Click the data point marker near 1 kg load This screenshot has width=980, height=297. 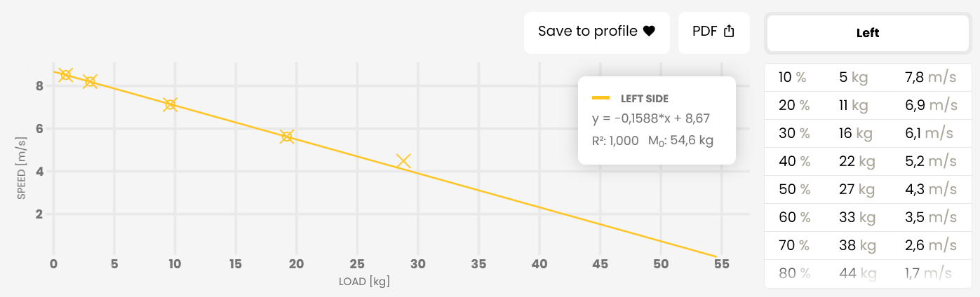pos(66,75)
